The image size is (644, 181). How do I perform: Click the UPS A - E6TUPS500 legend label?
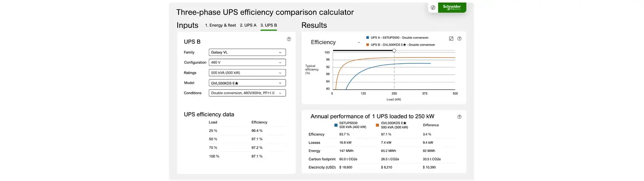(400, 37)
